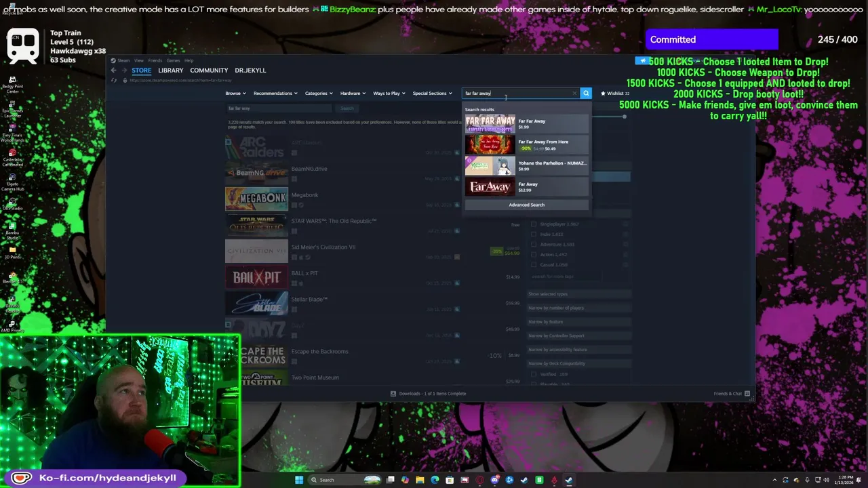Open the Elgato Camera Hub desktop icon
This screenshot has height=488, width=868.
(x=12, y=181)
